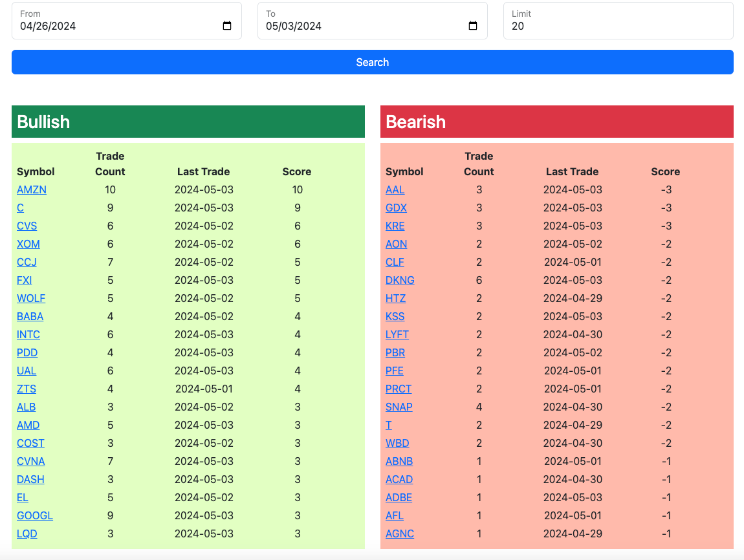Click the Bearish table Symbol column header
Screen dimensions: 744x560
[x=404, y=171]
